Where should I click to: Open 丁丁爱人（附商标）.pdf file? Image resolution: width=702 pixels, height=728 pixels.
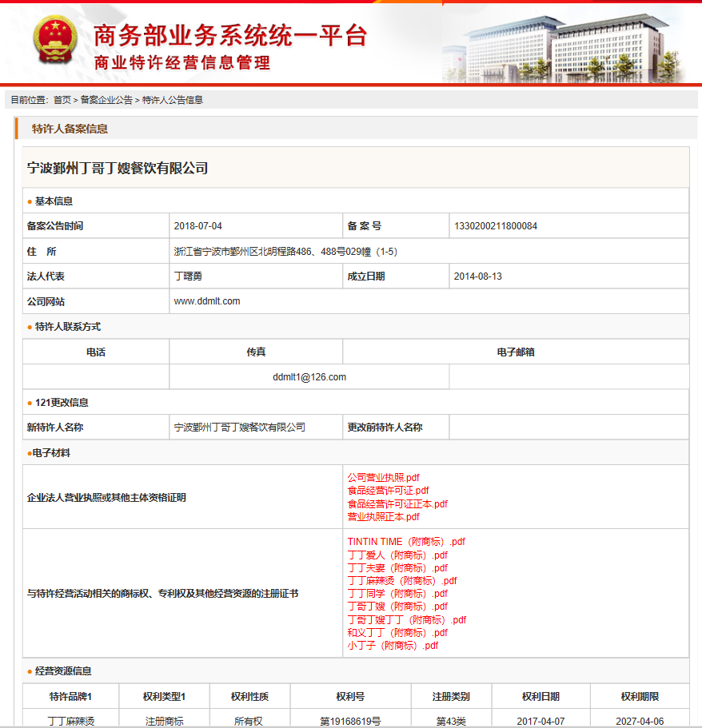tap(397, 555)
